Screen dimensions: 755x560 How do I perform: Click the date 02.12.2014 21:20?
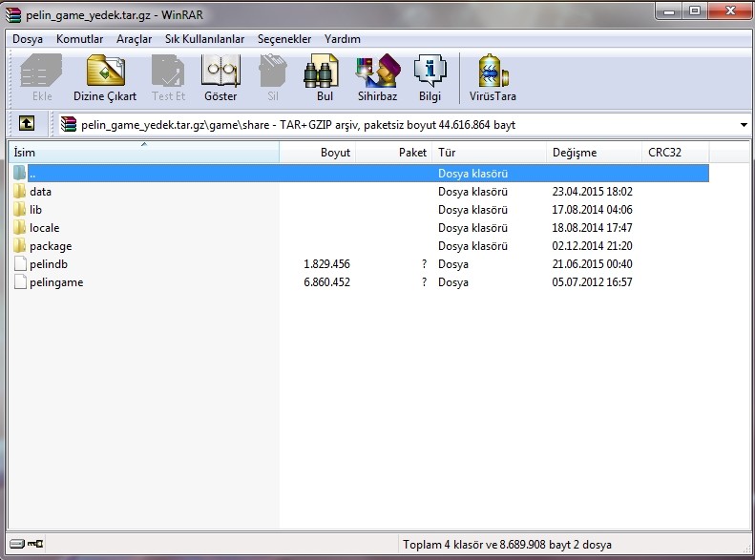tap(592, 246)
